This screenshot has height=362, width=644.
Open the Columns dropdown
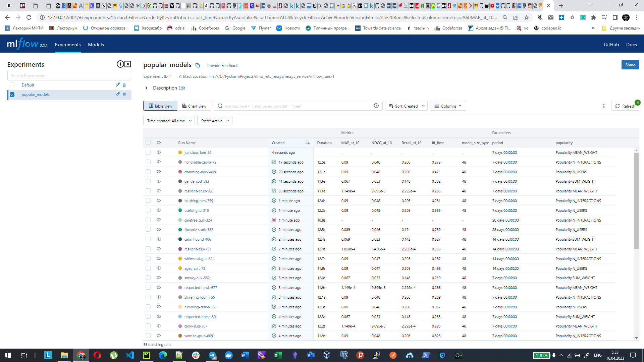[448, 106]
